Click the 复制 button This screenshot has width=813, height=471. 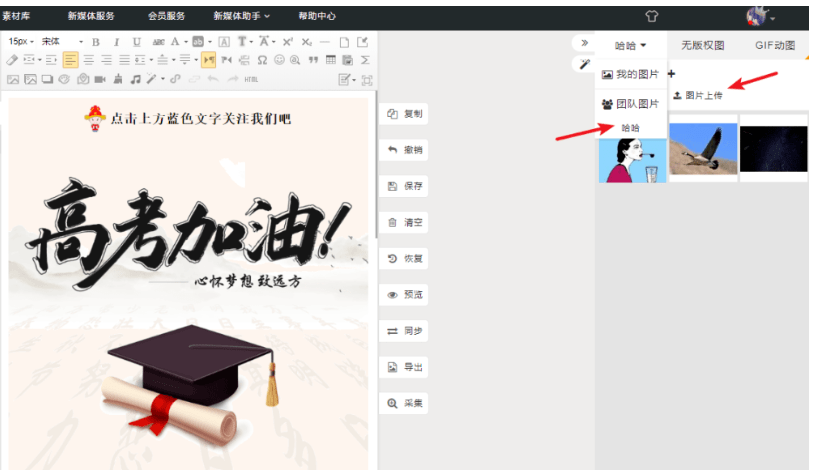point(404,114)
